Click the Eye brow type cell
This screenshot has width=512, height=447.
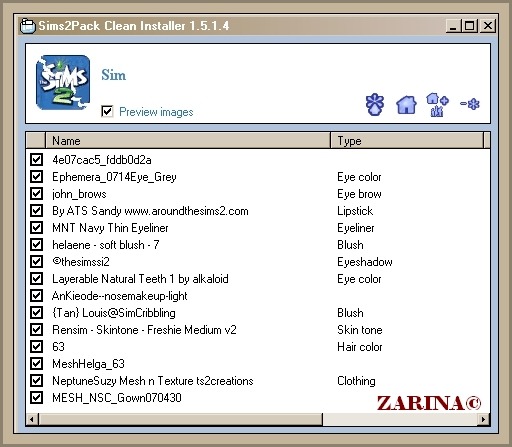point(359,194)
